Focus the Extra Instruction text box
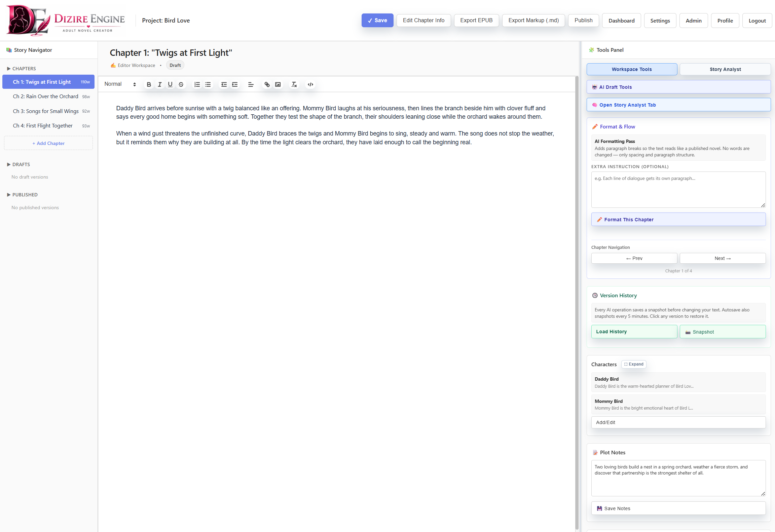Image resolution: width=775 pixels, height=532 pixels. point(678,190)
